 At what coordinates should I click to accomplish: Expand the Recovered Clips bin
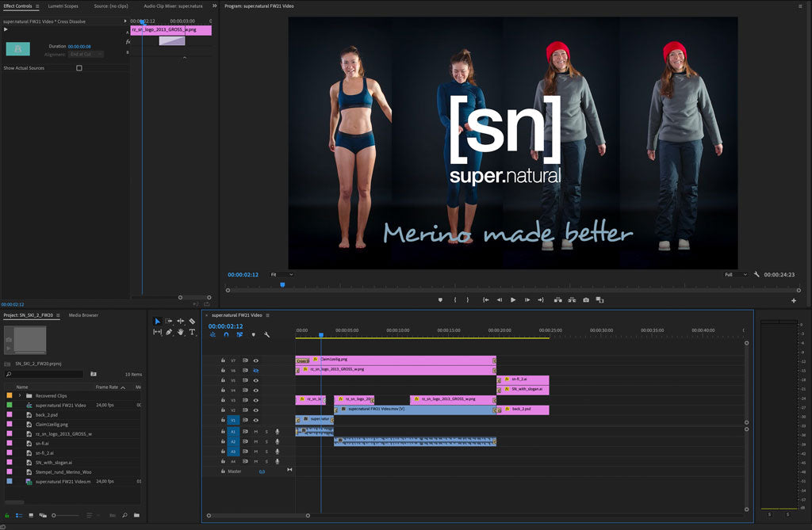coord(19,395)
